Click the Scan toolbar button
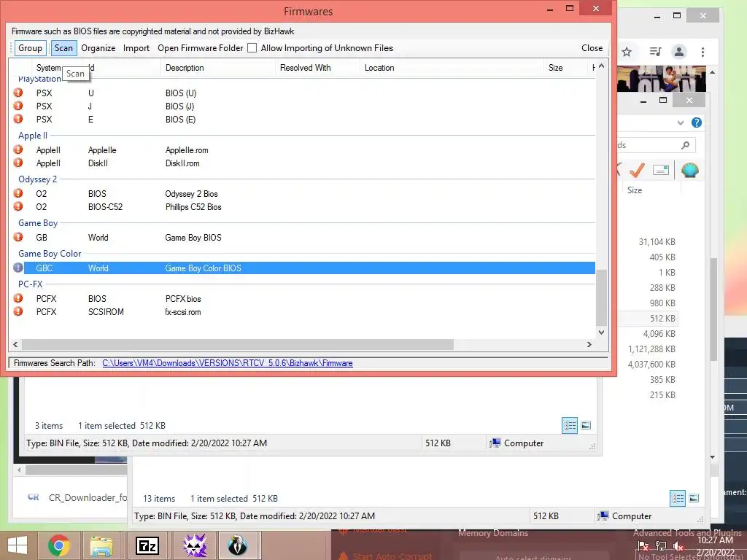The image size is (747, 560). (63, 47)
